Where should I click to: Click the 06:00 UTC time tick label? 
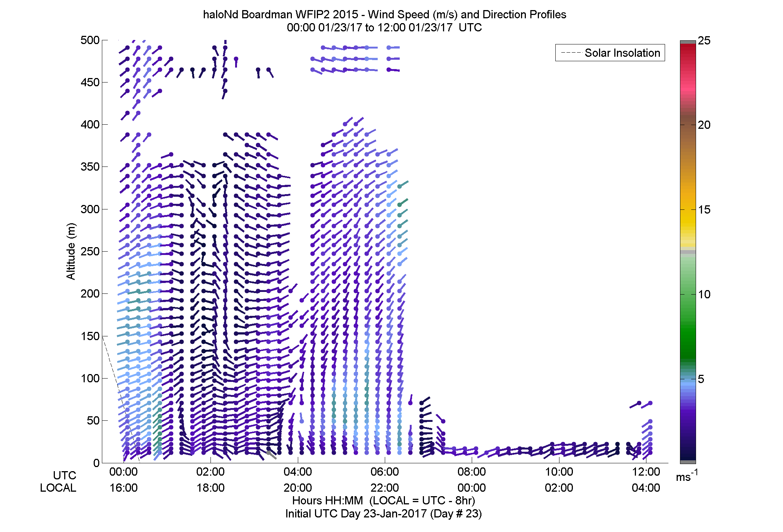[385, 472]
